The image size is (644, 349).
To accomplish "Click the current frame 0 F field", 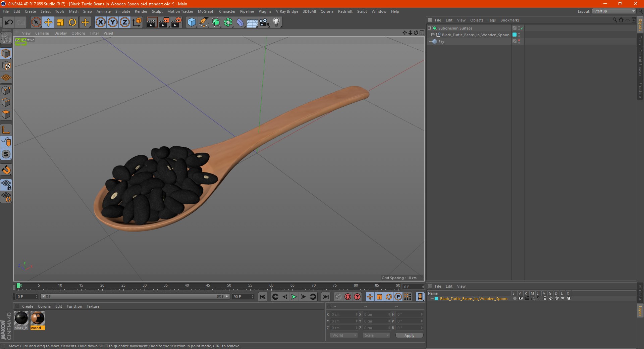I will tap(27, 297).
